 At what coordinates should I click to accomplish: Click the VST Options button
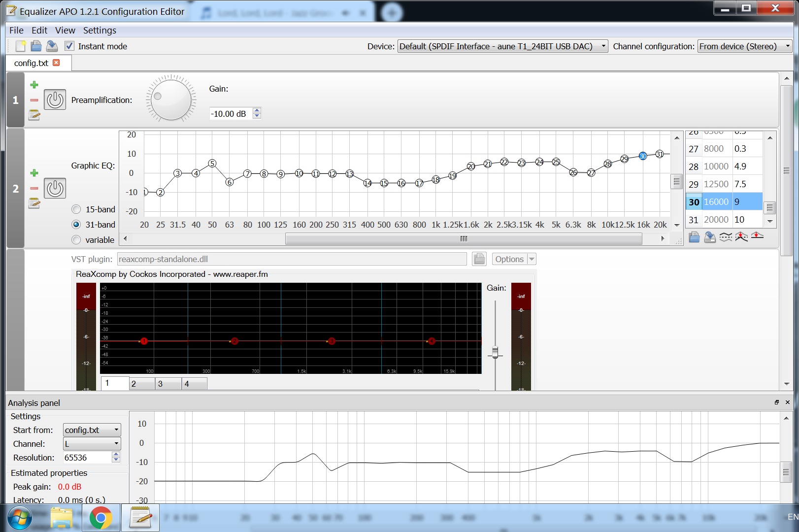(x=509, y=259)
